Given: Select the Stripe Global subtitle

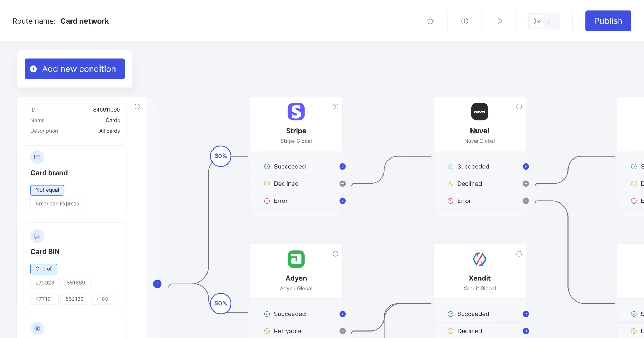Looking at the screenshot, I should coord(296,141).
